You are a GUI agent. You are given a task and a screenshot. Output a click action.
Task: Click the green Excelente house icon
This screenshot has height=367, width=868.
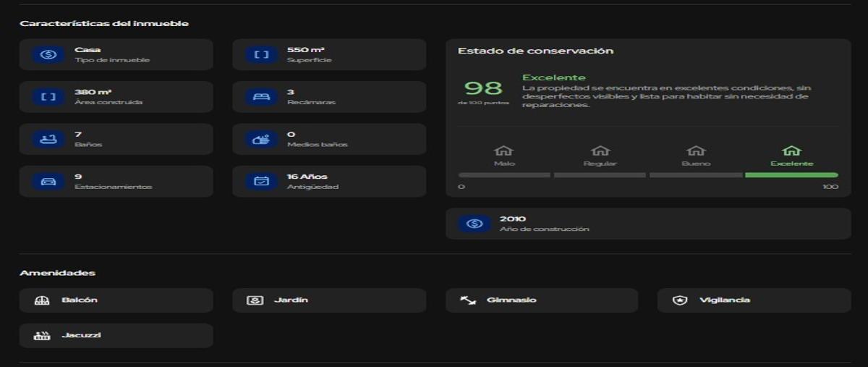(791, 151)
